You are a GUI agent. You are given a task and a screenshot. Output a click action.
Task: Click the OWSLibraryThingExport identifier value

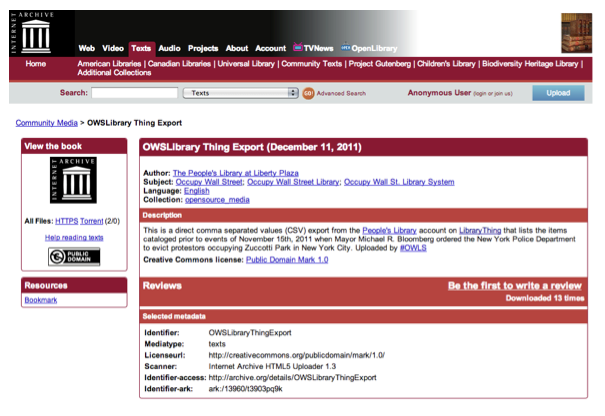250,333
